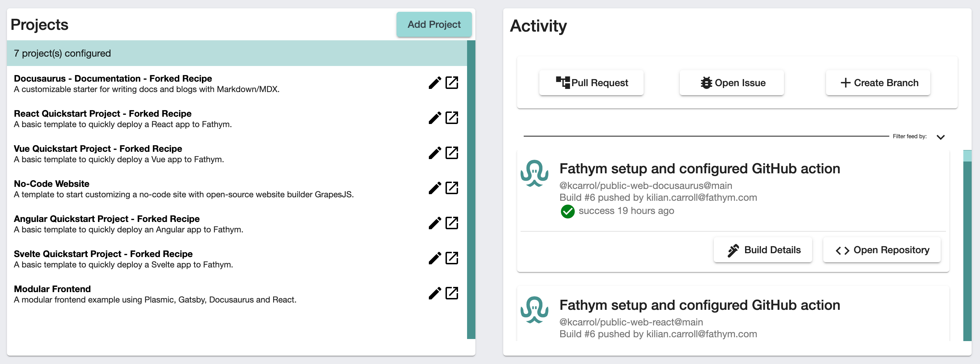Click the 7 project(s) configured banner text
This screenshot has height=364, width=980.
click(x=63, y=53)
